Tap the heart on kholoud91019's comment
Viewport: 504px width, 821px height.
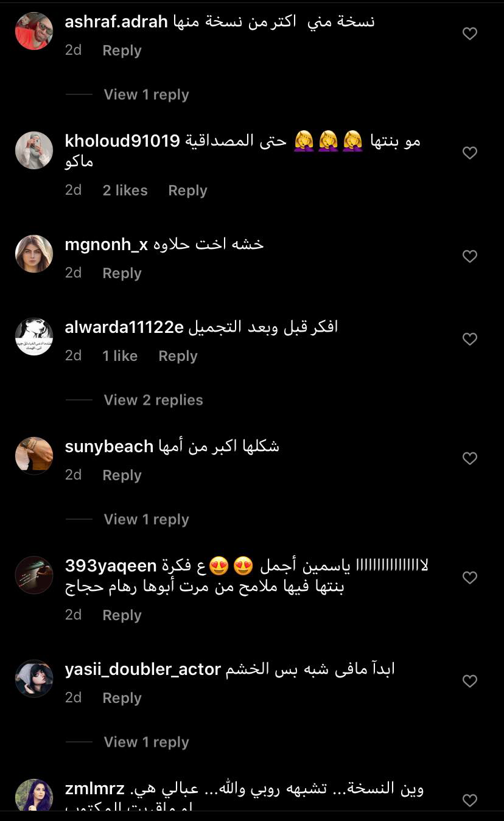[470, 153]
